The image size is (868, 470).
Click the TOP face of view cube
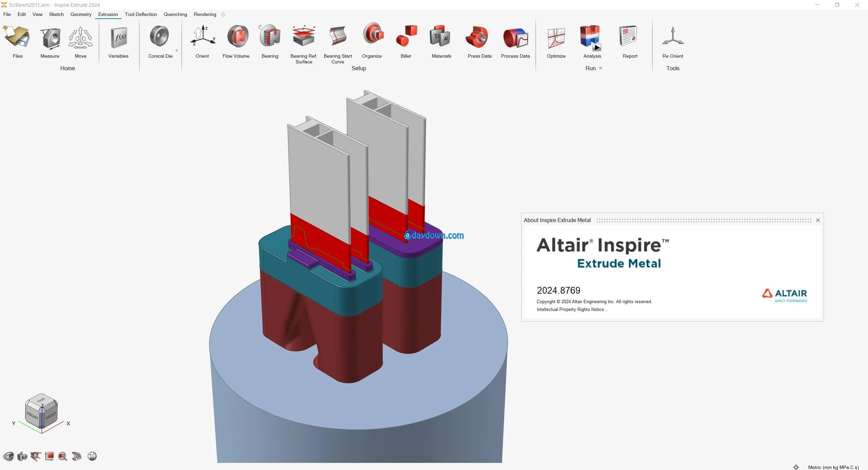click(x=41, y=400)
